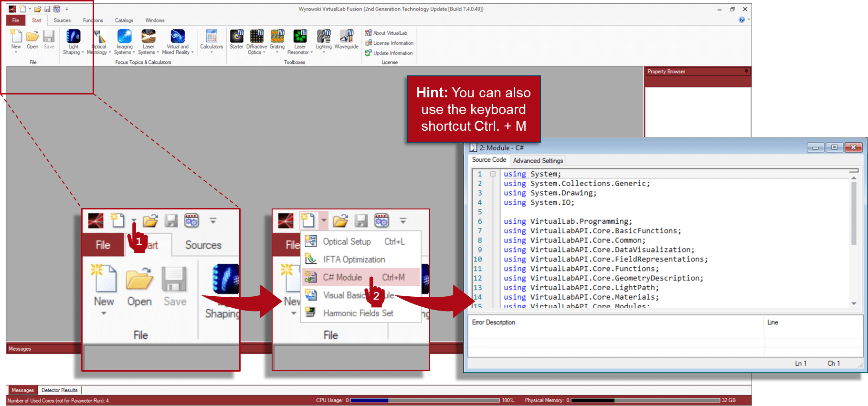Click the Physical Memory progress bar

646,400
